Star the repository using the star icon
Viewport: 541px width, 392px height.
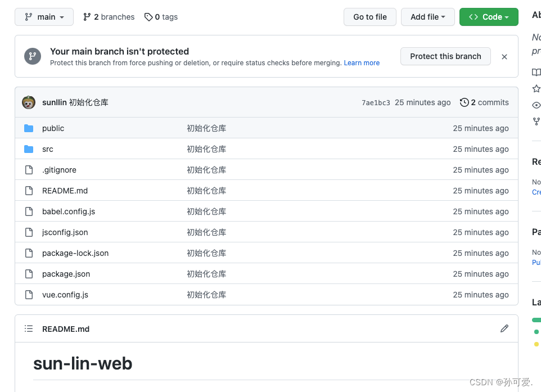(x=536, y=88)
